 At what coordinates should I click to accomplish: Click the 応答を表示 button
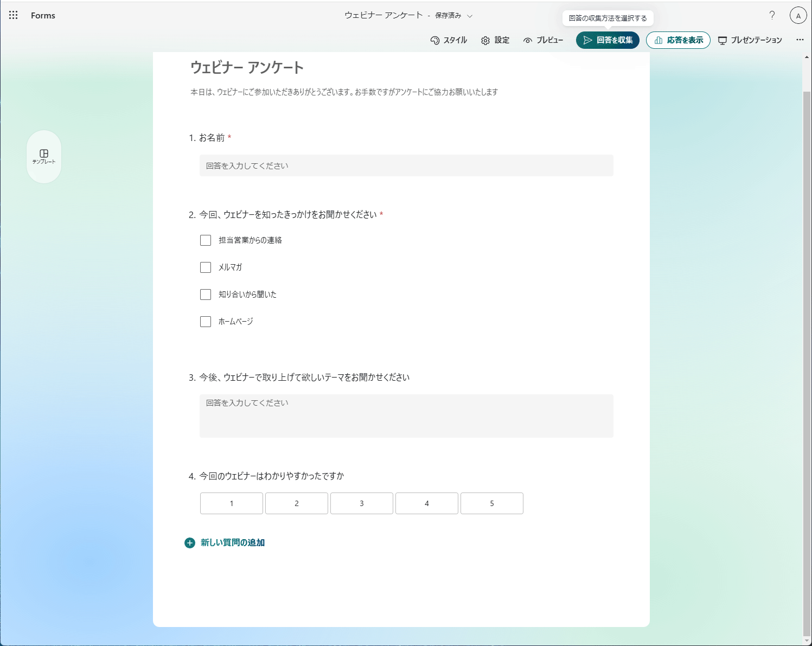(x=678, y=40)
